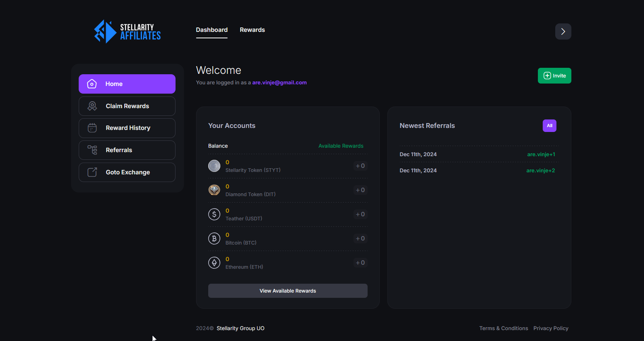This screenshot has width=644, height=341.
Task: Open Reward History from the sidebar
Action: coord(127,128)
